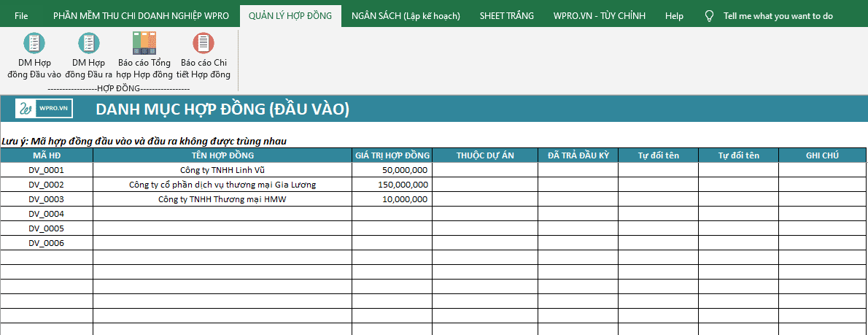The image size is (868, 335).
Task: Click Tell me what you want to do
Action: (x=778, y=15)
